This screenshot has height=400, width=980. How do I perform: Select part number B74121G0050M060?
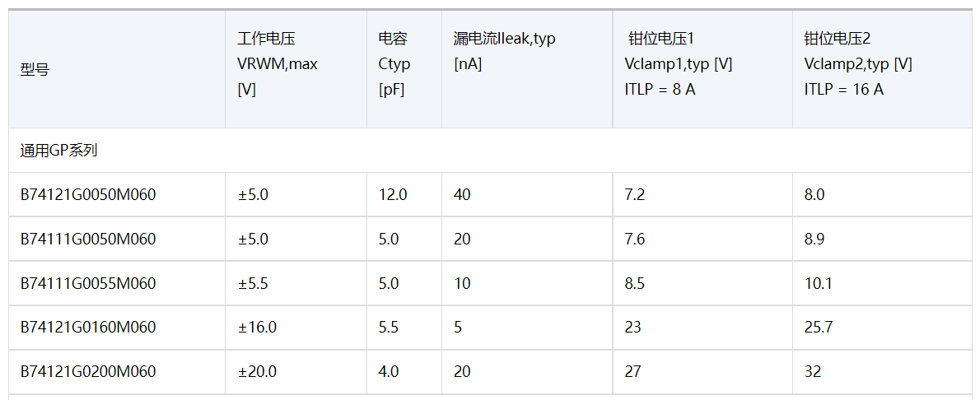click(x=88, y=195)
